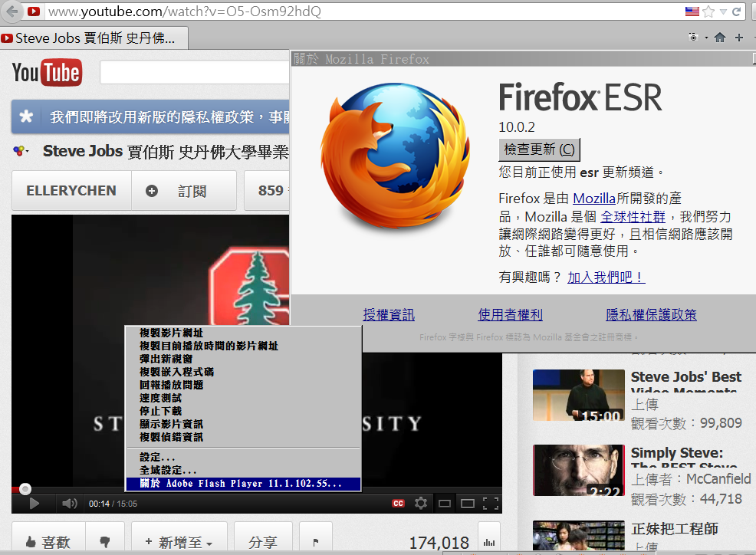Click the McCanfield uploader name
The image size is (756, 555).
click(718, 479)
